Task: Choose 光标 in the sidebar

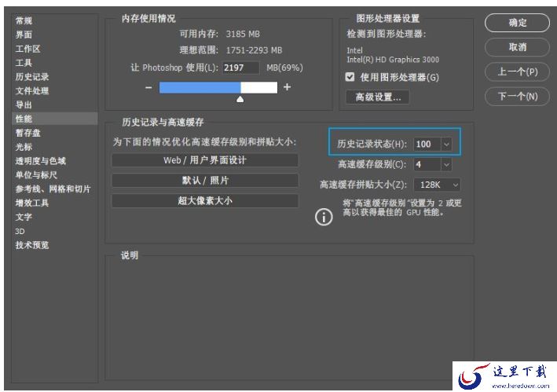Action: pos(24,147)
